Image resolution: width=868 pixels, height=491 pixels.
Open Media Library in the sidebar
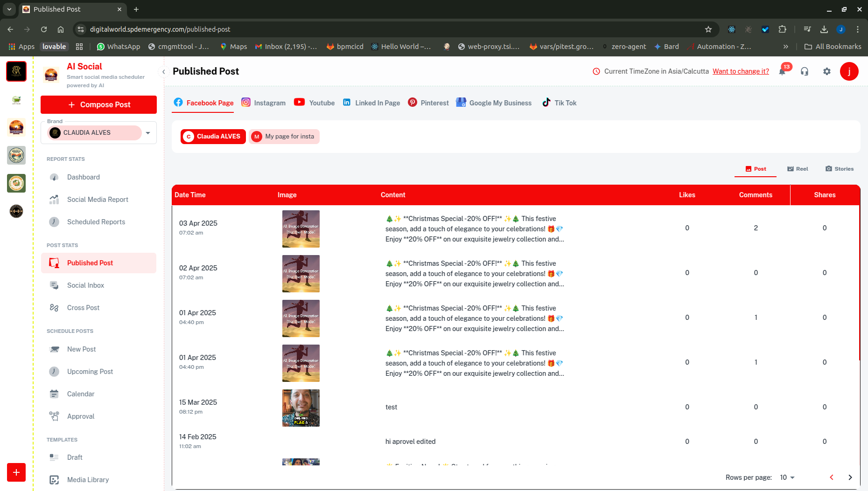click(x=88, y=480)
